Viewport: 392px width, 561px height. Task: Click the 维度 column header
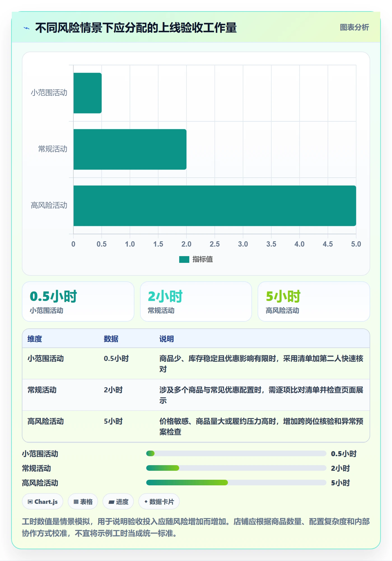coord(35,339)
